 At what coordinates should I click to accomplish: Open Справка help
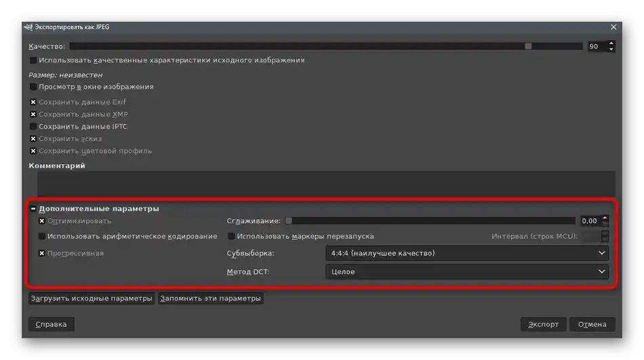coord(52,324)
